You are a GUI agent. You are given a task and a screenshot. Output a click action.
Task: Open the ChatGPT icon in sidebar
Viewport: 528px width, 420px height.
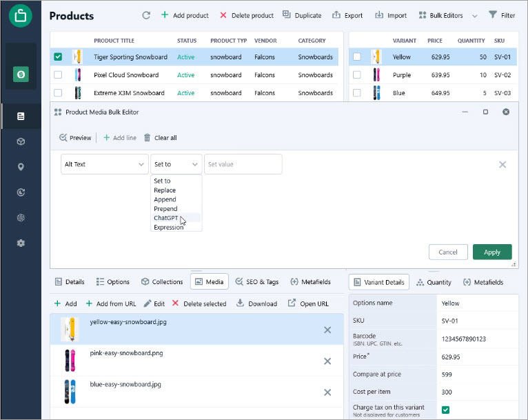[x=21, y=217]
